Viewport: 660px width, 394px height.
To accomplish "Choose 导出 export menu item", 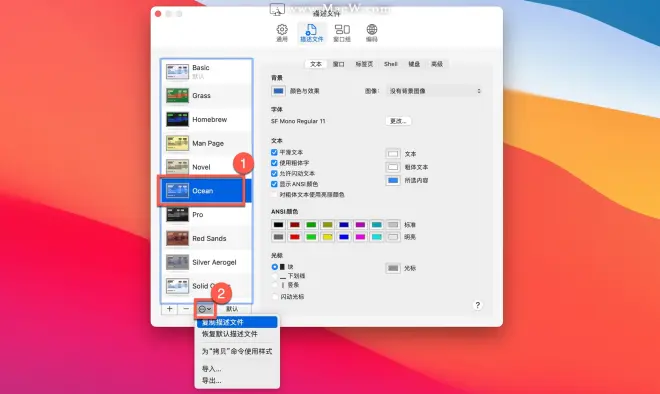I will 237,381.
